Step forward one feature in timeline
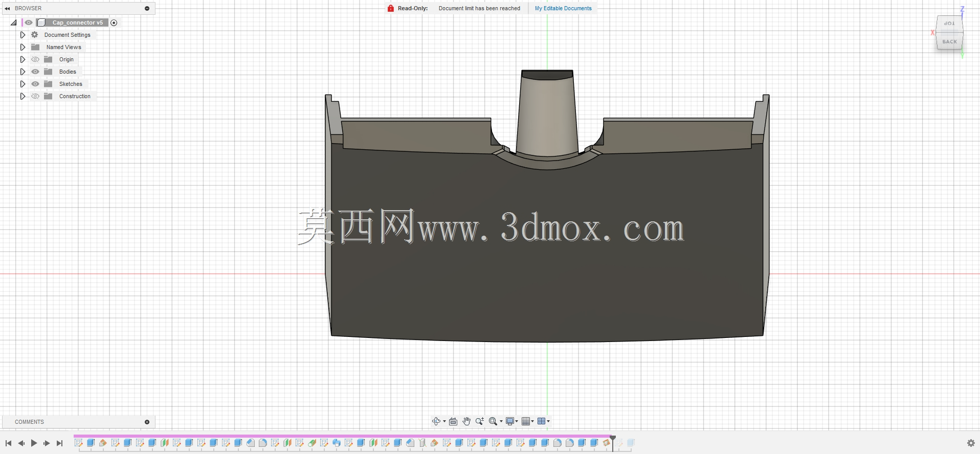980x454 pixels. 47,443
